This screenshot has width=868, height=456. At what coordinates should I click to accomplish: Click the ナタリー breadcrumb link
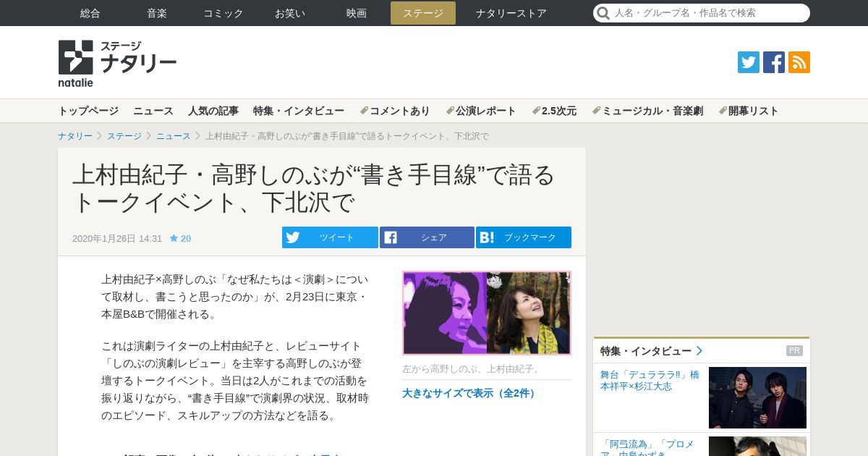coord(75,136)
